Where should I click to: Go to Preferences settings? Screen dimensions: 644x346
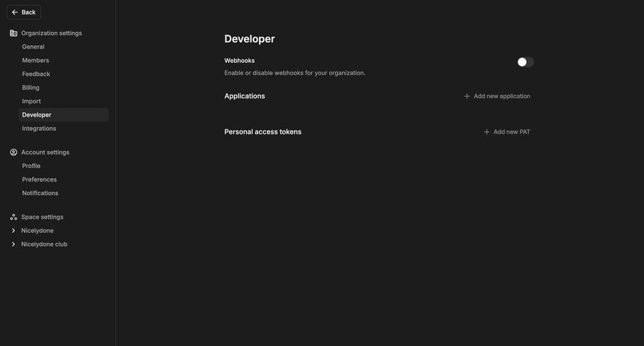point(39,179)
